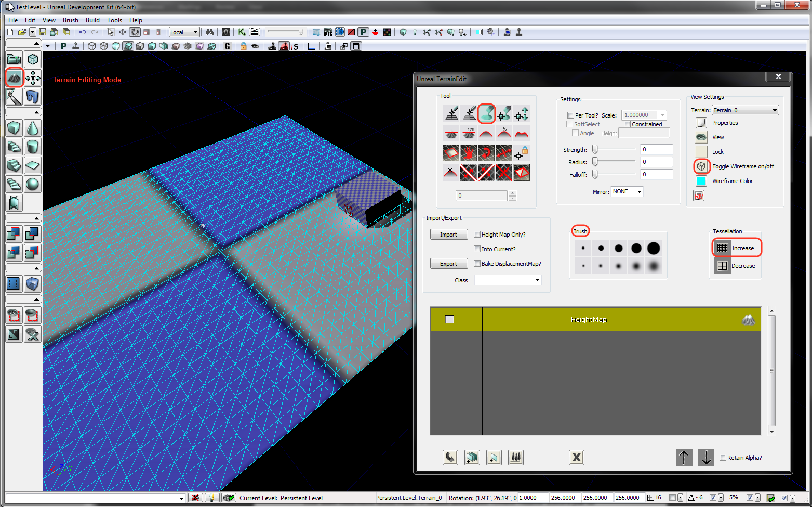Activate Terrain Editing mode icon
812x507 pixels.
(x=15, y=78)
